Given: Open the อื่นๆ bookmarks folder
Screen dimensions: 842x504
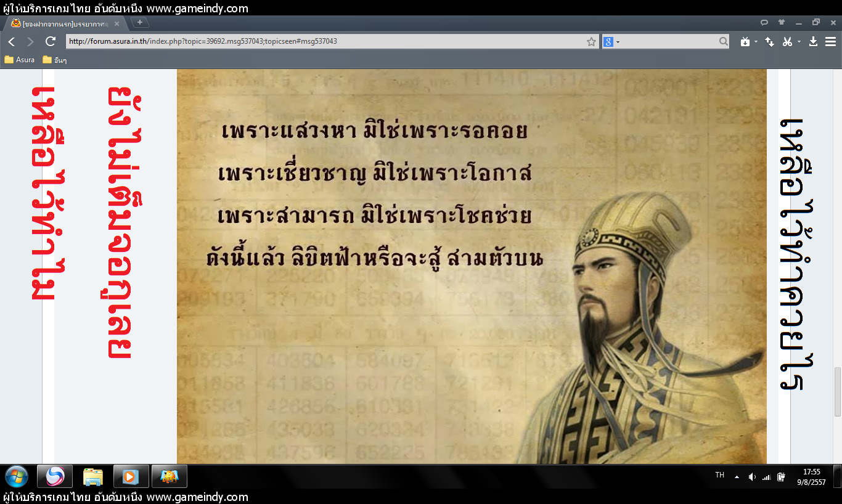Looking at the screenshot, I should (x=55, y=60).
